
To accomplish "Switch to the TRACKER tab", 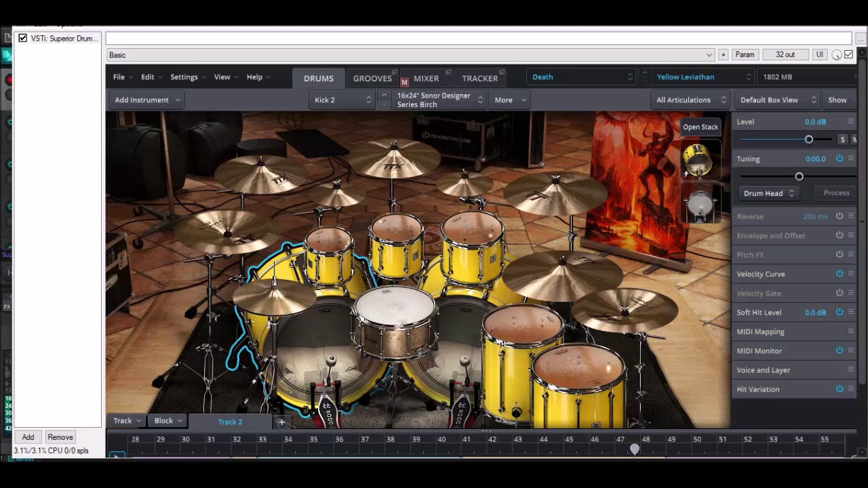I will pyautogui.click(x=479, y=78).
